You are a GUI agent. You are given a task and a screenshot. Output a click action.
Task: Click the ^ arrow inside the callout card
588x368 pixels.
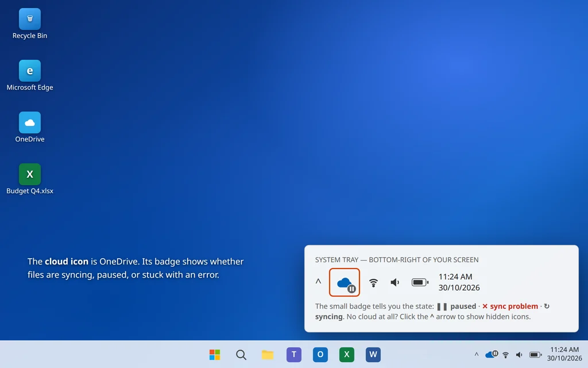tap(318, 282)
